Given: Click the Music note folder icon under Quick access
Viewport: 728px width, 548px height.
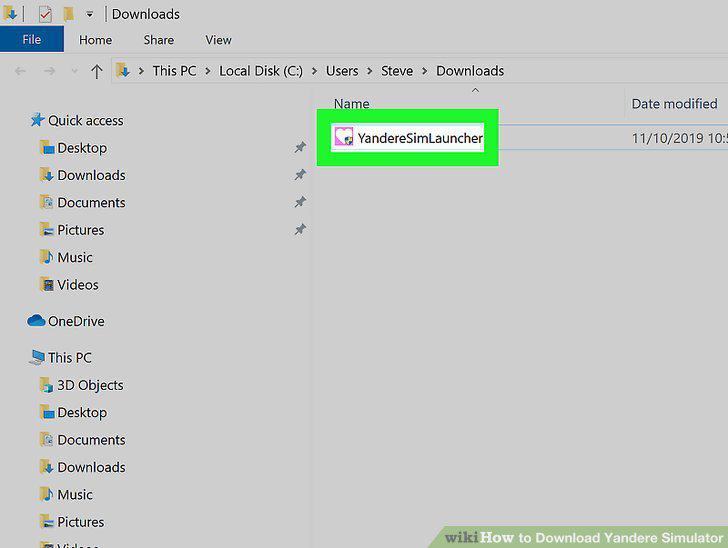Looking at the screenshot, I should click(46, 257).
